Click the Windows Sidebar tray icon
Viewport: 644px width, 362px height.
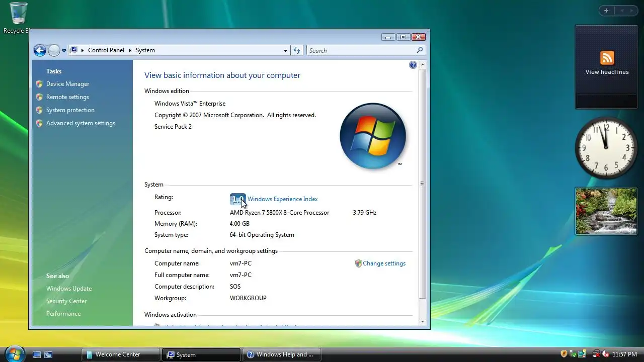tap(582, 354)
